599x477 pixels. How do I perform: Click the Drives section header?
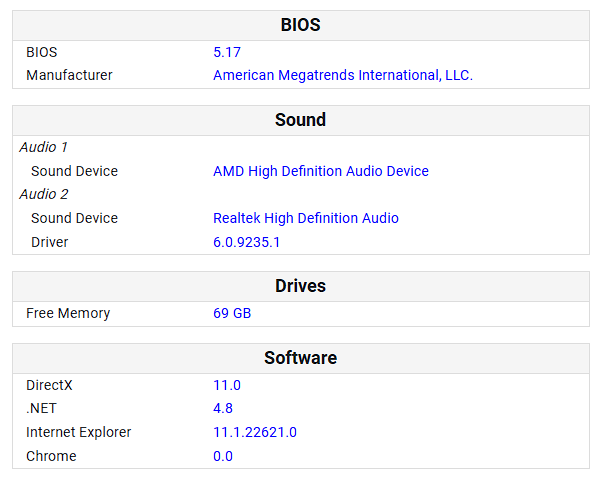tap(300, 286)
